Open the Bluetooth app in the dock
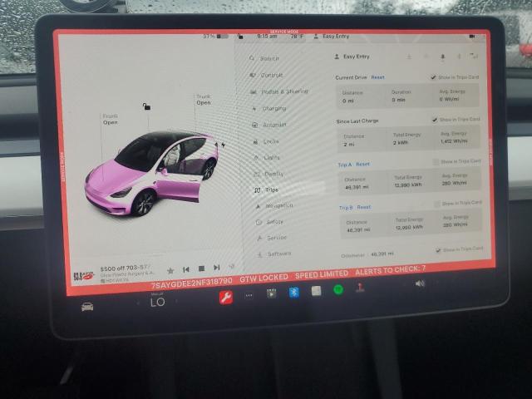Image resolution: width=532 pixels, height=399 pixels. point(293,292)
